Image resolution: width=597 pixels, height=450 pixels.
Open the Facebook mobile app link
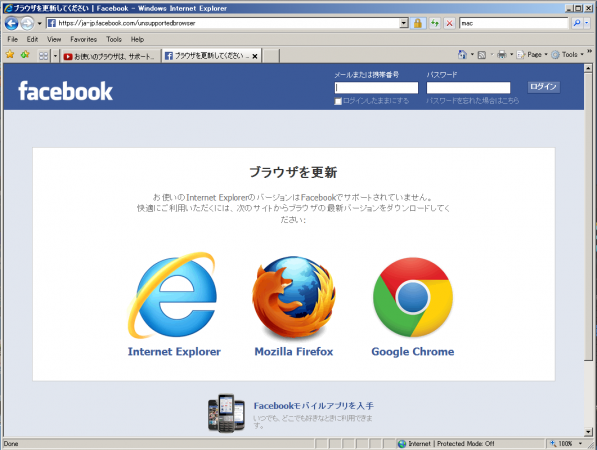pyautogui.click(x=314, y=406)
